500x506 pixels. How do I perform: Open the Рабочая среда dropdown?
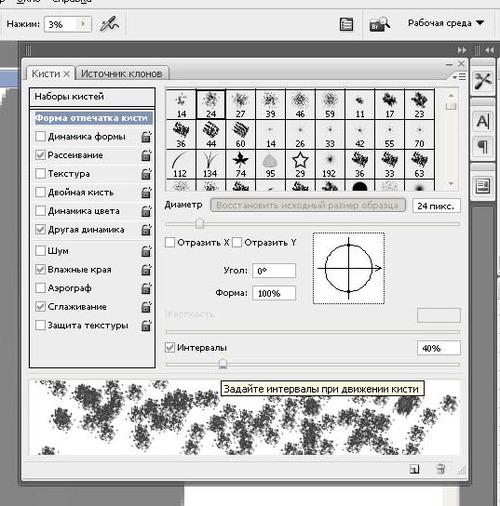click(x=446, y=23)
